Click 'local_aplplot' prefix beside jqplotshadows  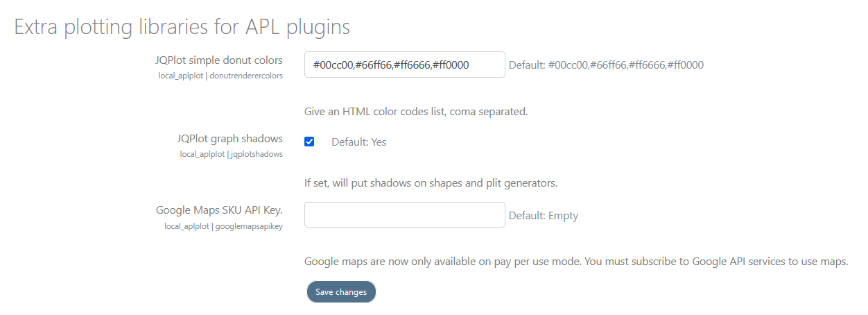[x=202, y=154]
